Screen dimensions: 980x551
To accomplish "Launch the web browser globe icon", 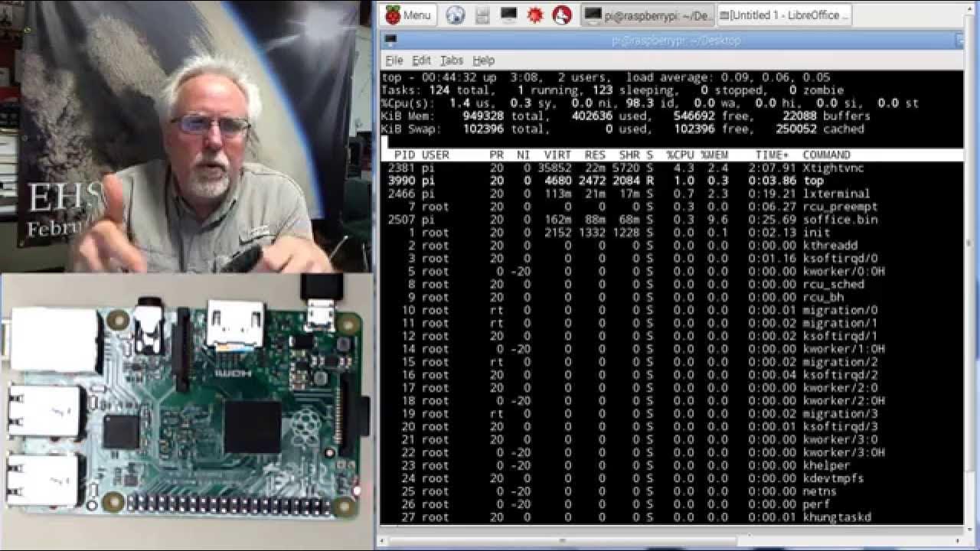I will [x=456, y=15].
